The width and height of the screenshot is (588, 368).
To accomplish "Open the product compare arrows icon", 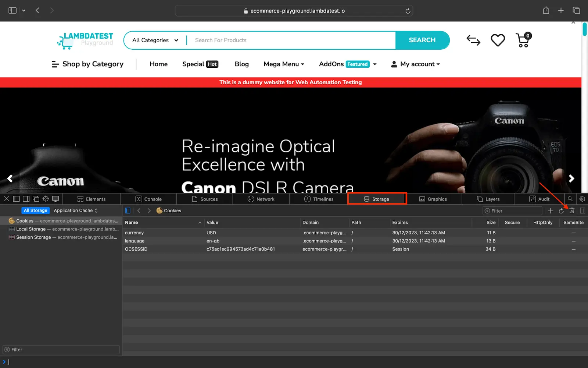I will (x=473, y=40).
